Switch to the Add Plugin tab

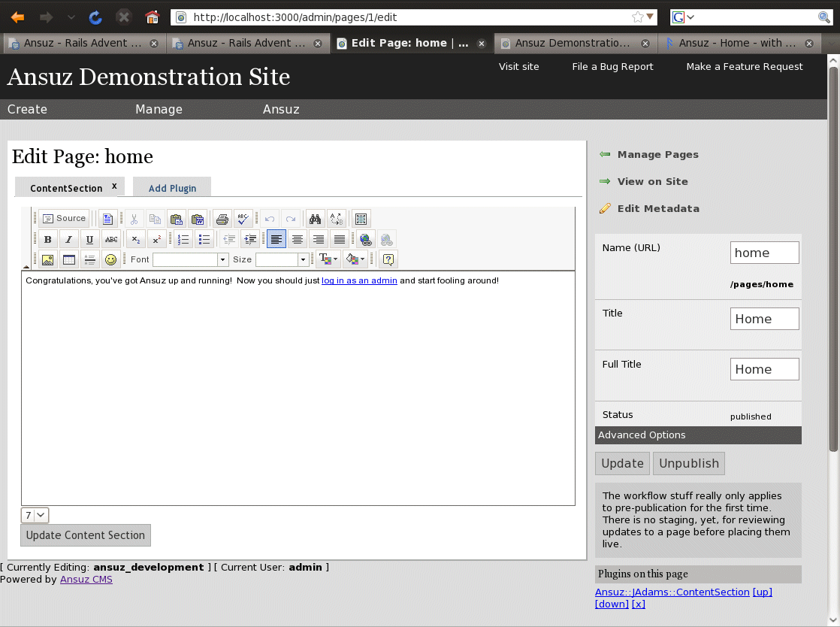(172, 188)
